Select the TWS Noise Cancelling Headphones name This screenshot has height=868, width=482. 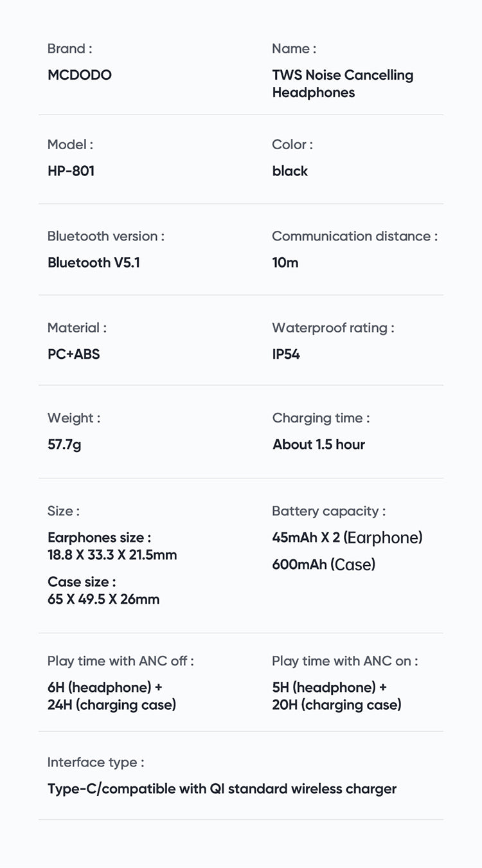tap(343, 84)
